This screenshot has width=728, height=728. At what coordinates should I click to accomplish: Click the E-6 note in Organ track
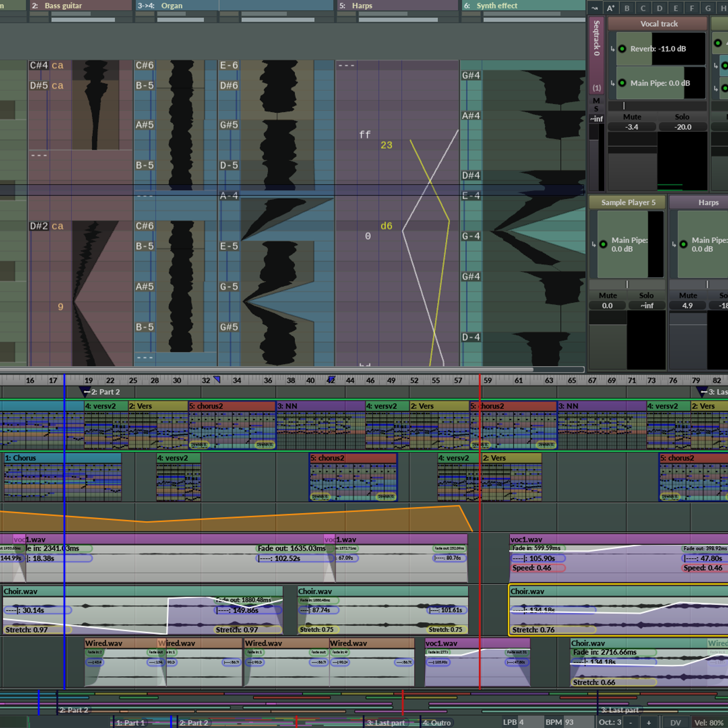[x=229, y=65]
